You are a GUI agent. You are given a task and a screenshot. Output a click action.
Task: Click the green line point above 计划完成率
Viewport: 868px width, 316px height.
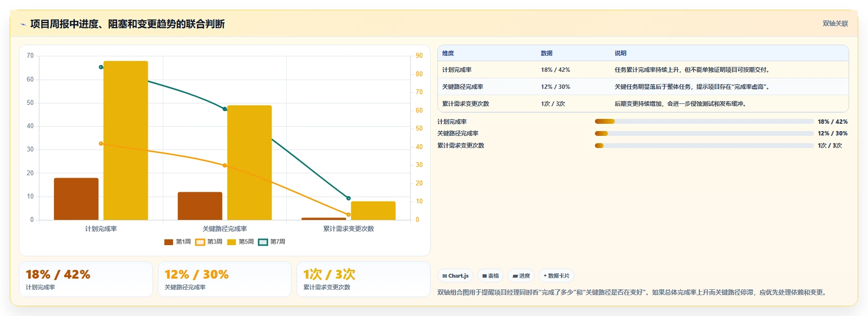[101, 67]
